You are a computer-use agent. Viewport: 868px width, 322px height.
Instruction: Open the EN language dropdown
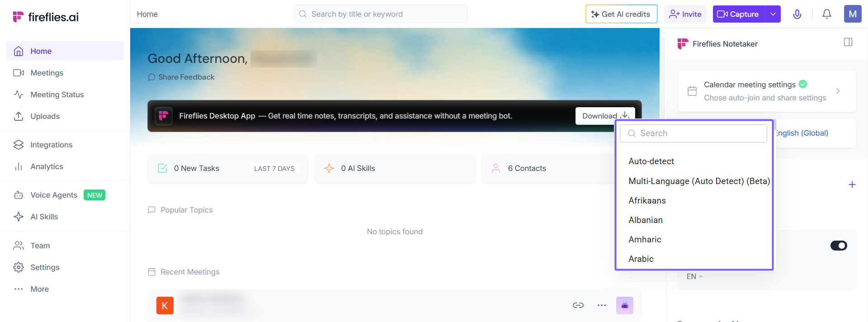(x=694, y=276)
